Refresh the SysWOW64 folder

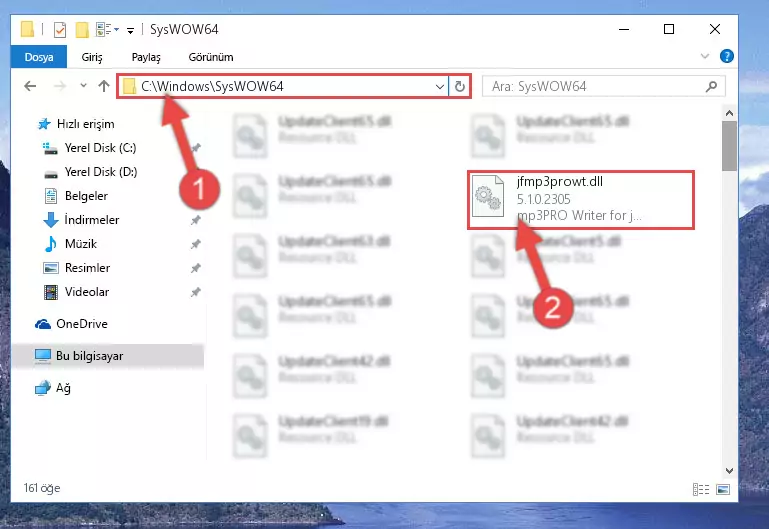tap(460, 87)
